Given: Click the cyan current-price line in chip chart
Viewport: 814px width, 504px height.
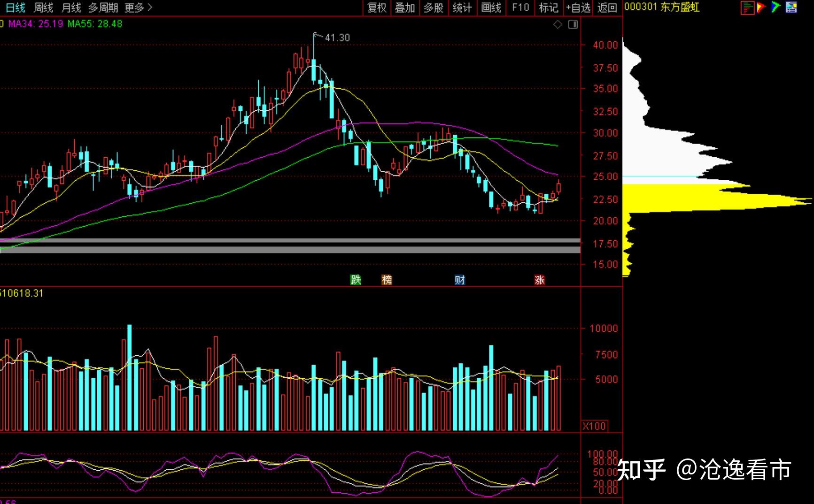Looking at the screenshot, I should click(x=660, y=177).
